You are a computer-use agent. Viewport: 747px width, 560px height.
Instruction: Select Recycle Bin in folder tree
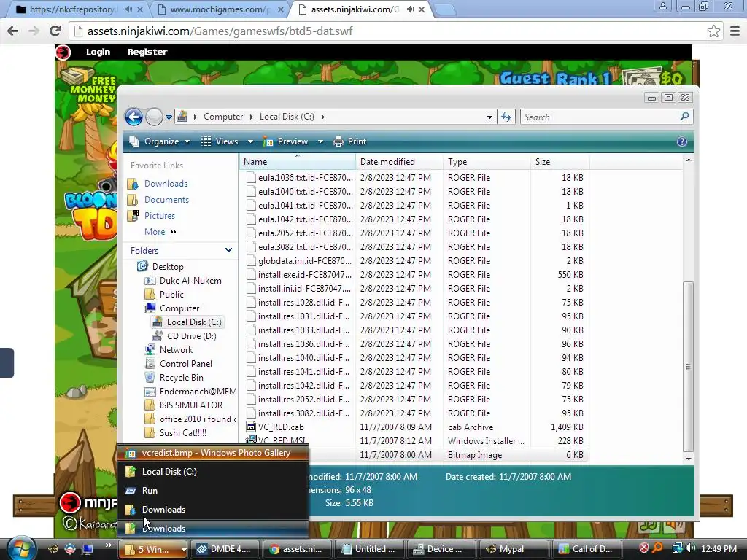click(x=182, y=377)
